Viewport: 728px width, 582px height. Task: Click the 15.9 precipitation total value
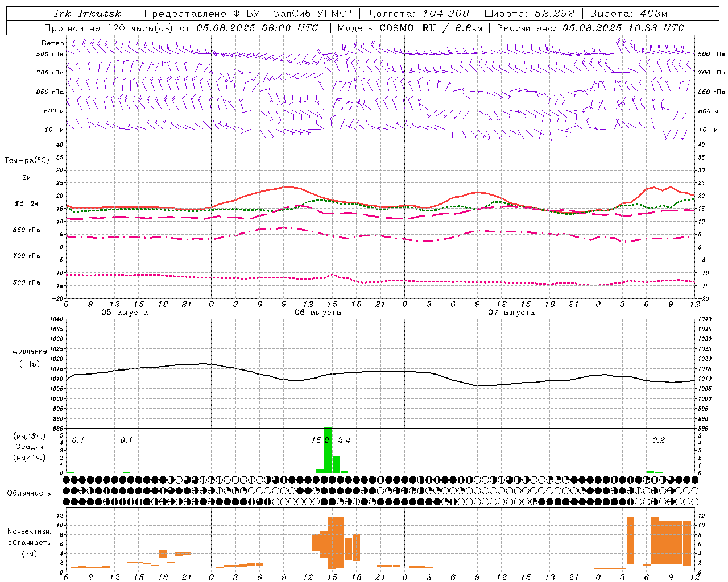tap(320, 440)
